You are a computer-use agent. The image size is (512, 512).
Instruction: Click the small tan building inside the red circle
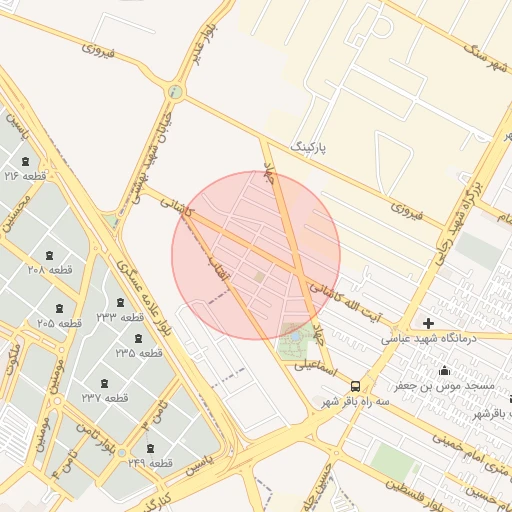point(260,277)
